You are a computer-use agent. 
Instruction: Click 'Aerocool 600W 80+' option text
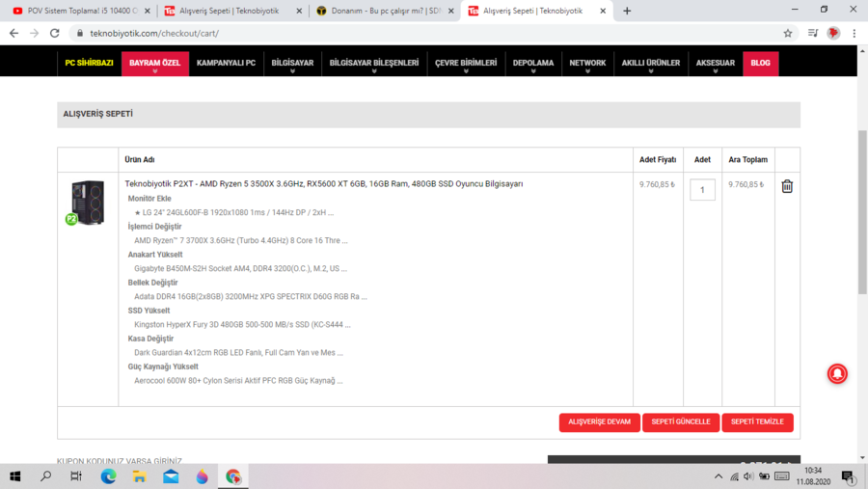[x=238, y=380]
